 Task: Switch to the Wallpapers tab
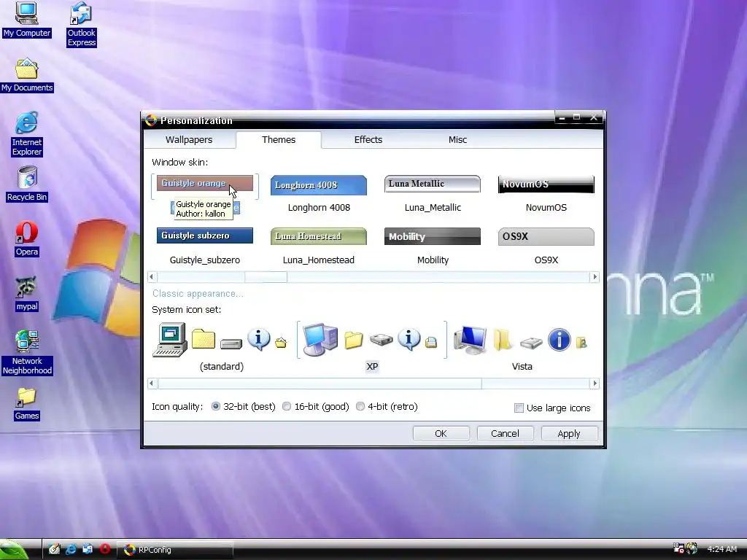click(189, 139)
